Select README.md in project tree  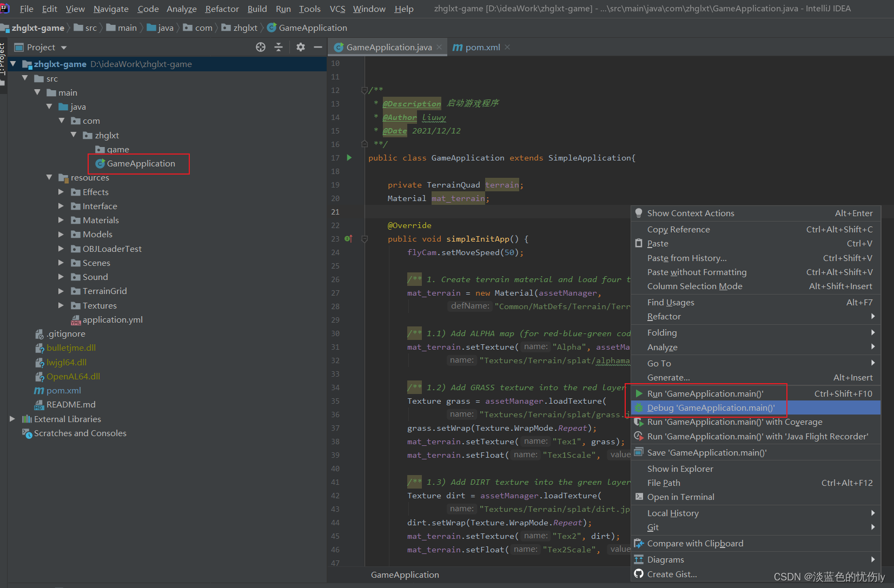[71, 404]
